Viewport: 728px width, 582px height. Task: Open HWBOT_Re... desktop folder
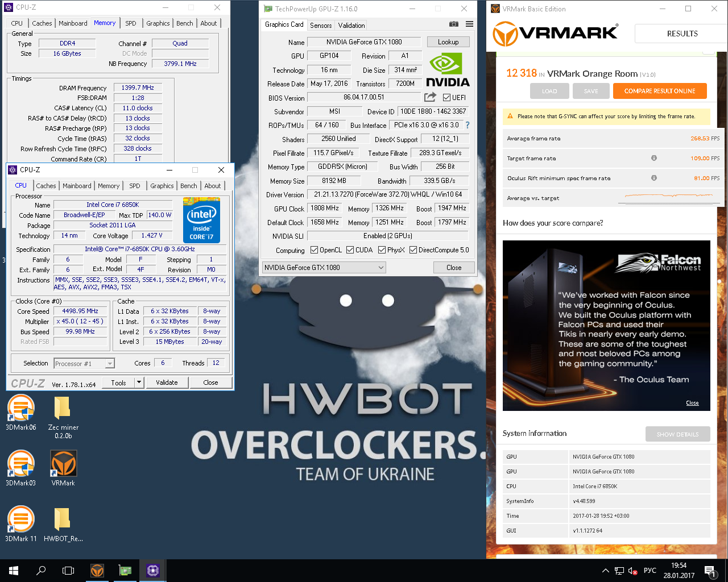[x=63, y=523]
